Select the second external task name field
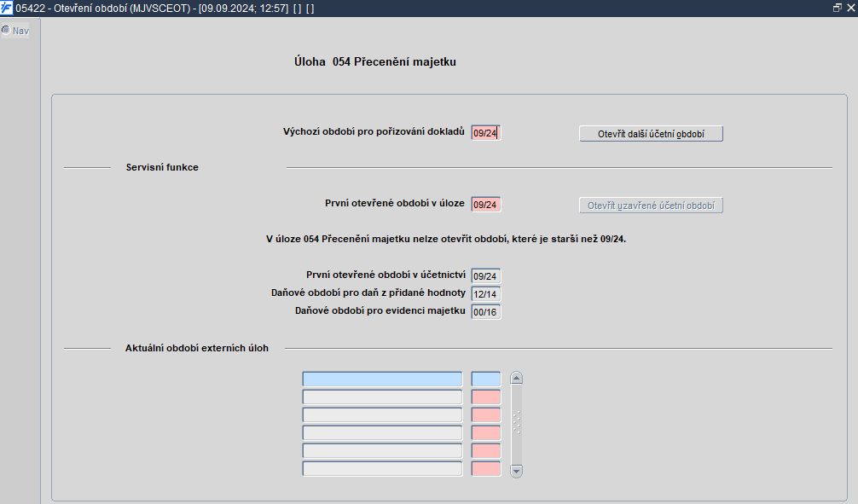 [382, 397]
